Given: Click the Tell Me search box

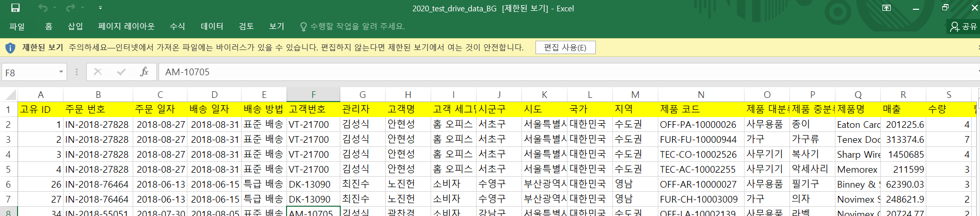Looking at the screenshot, I should (x=353, y=26).
